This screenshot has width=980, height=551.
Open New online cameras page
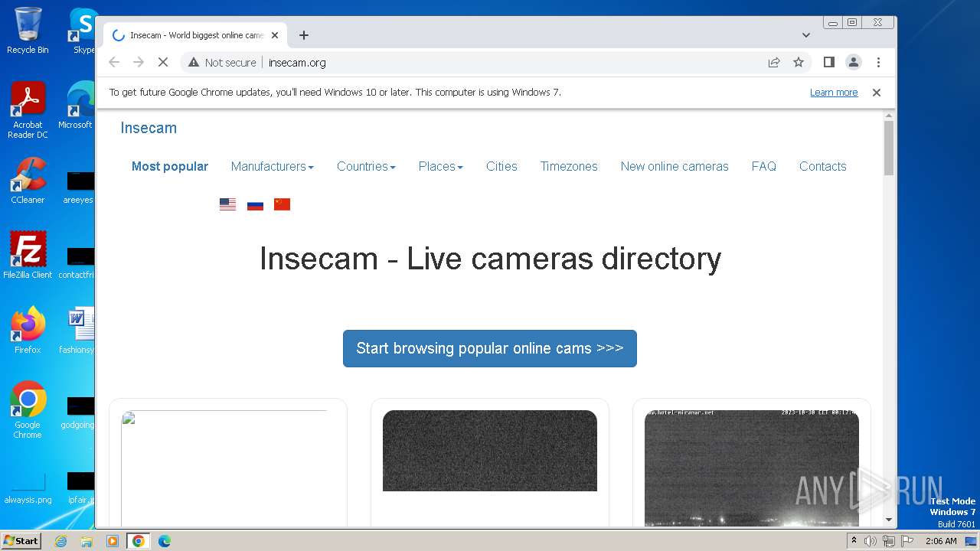click(675, 166)
